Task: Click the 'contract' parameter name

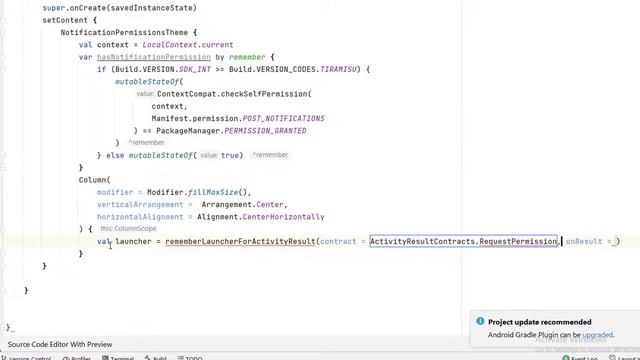Action: (338, 241)
